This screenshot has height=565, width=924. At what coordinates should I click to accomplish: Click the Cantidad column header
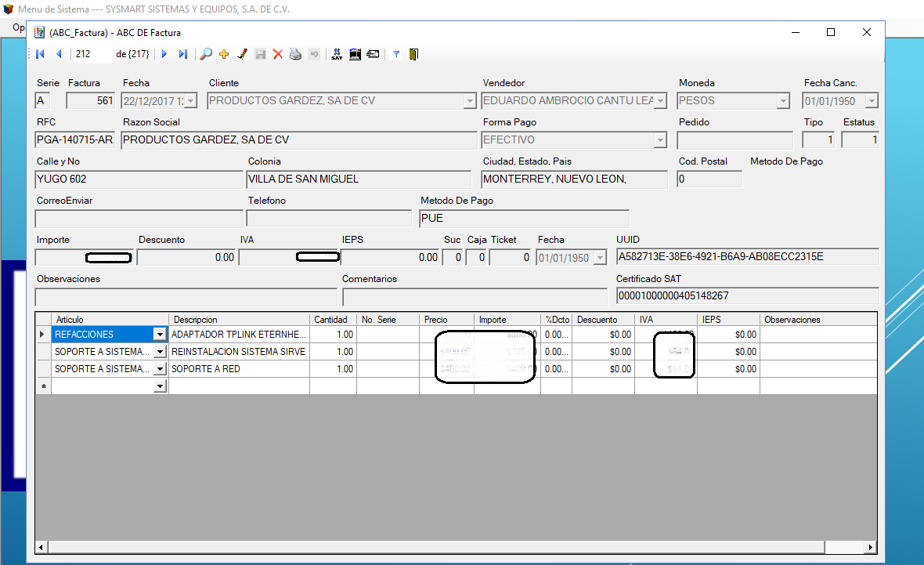tap(333, 320)
